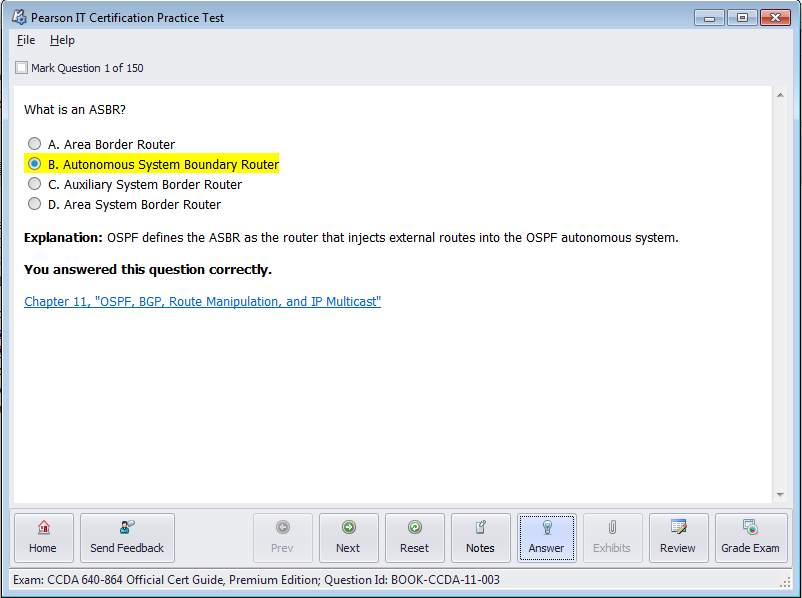This screenshot has width=802, height=598.
Task: Open the Notes for this question
Action: click(x=480, y=538)
